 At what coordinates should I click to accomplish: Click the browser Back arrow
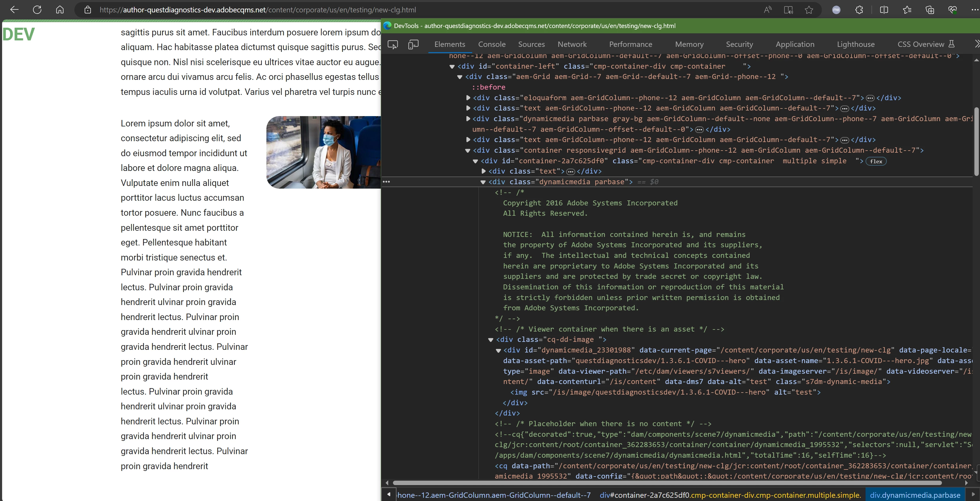tap(14, 10)
